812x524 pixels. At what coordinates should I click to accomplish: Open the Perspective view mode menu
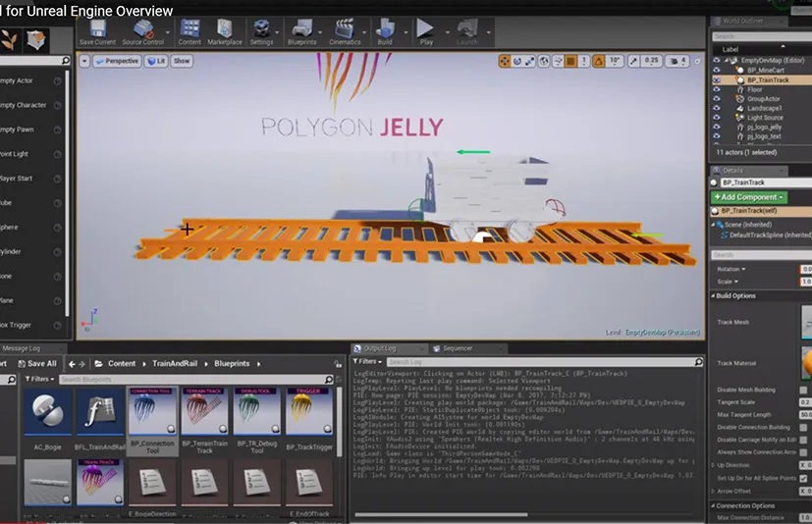pyautogui.click(x=117, y=61)
